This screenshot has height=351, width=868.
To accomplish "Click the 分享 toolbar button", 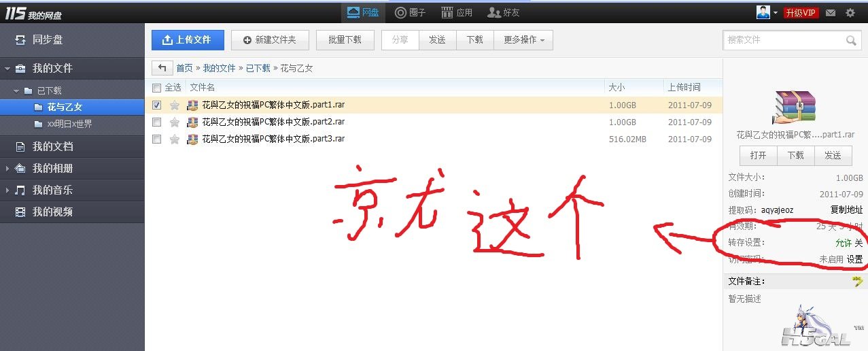I will 400,40.
